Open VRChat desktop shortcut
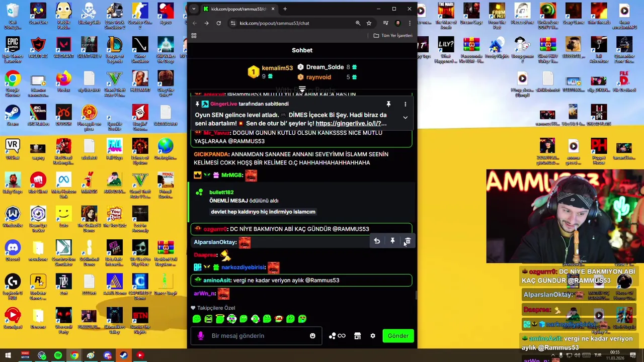The height and width of the screenshot is (362, 644). pos(13,149)
